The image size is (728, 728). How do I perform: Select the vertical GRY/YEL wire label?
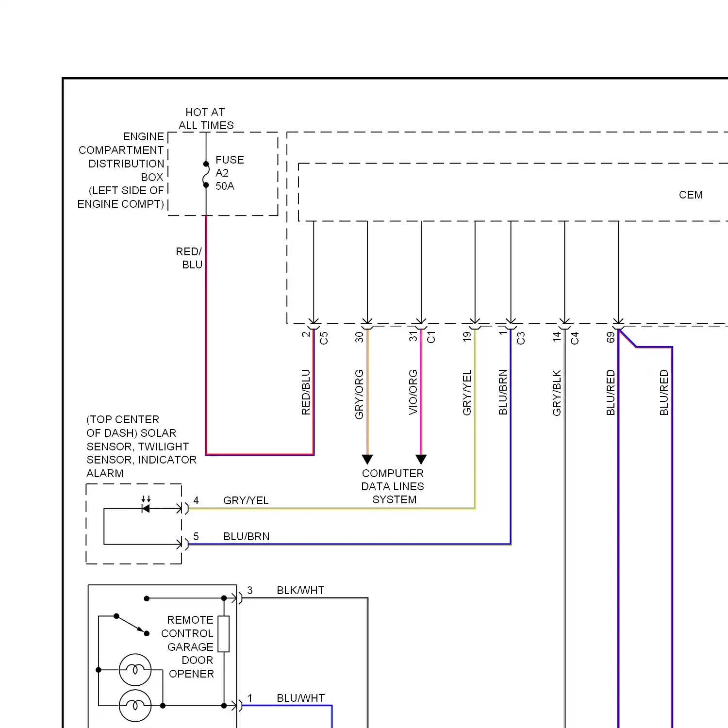(x=467, y=393)
